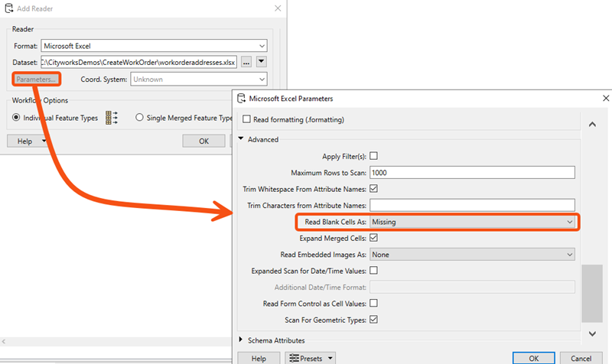The image size is (612, 364).
Task: Click the Dataset file path field
Action: click(138, 62)
